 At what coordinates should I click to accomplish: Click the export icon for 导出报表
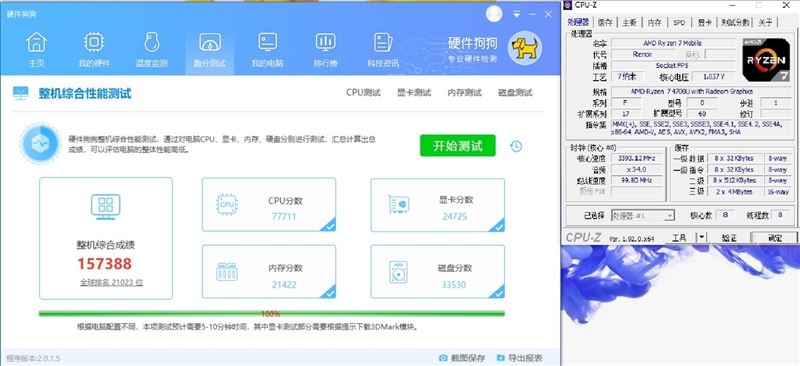501,358
